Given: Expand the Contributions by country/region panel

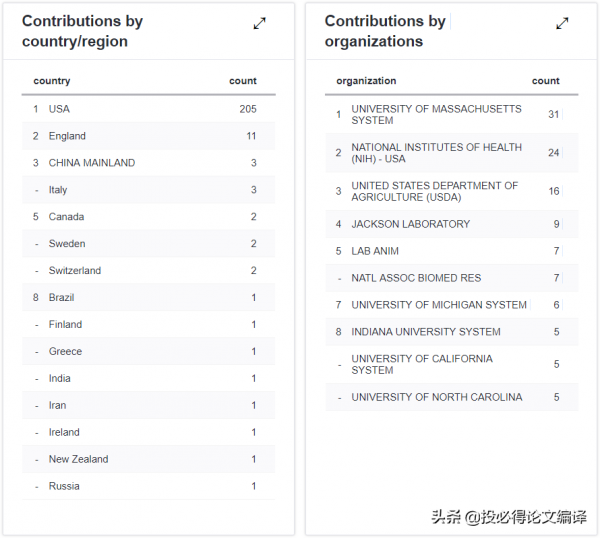Looking at the screenshot, I should (260, 24).
